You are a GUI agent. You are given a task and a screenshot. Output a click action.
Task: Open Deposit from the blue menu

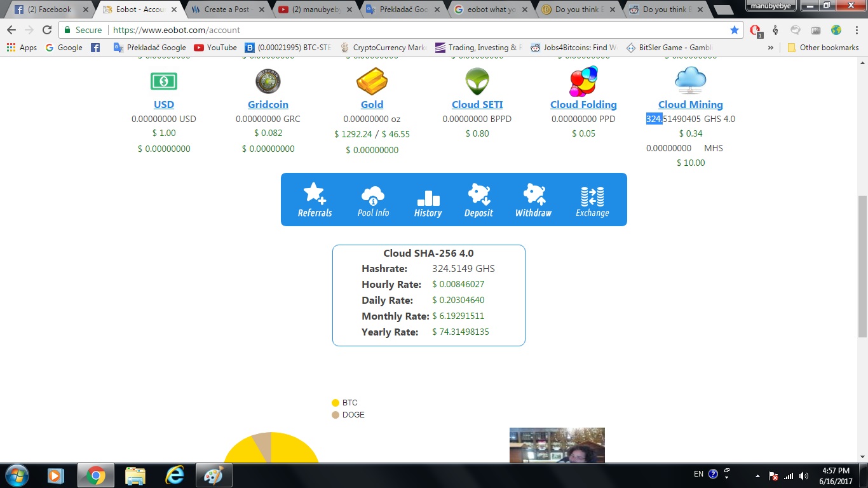click(x=478, y=200)
